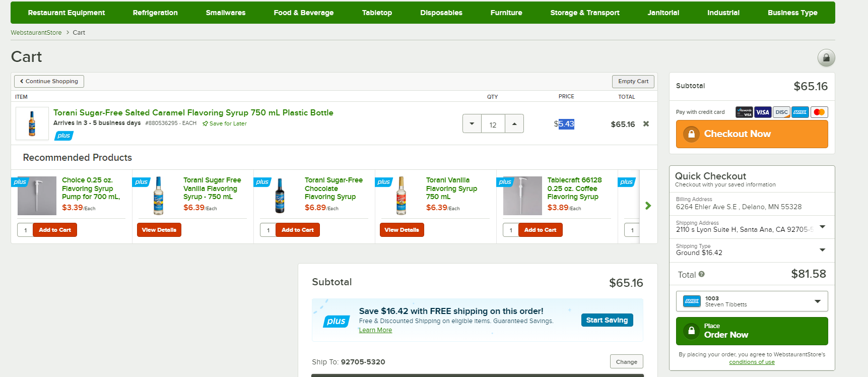Open Choice Flavoring Syrup Pump thumbnail
This screenshot has height=377, width=868.
click(37, 196)
